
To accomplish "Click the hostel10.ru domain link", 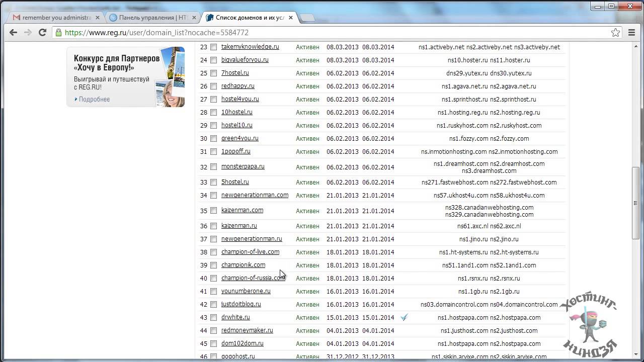I will pyautogui.click(x=237, y=125).
